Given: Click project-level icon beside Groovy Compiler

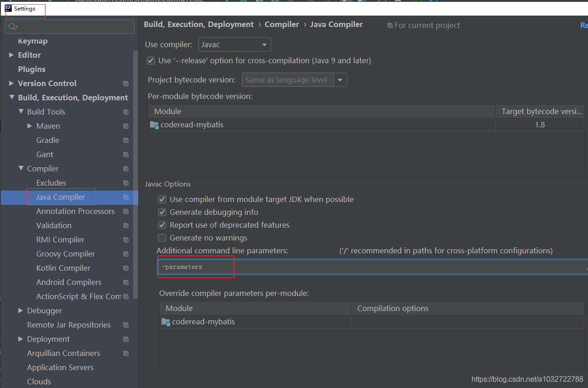Looking at the screenshot, I should tap(126, 254).
